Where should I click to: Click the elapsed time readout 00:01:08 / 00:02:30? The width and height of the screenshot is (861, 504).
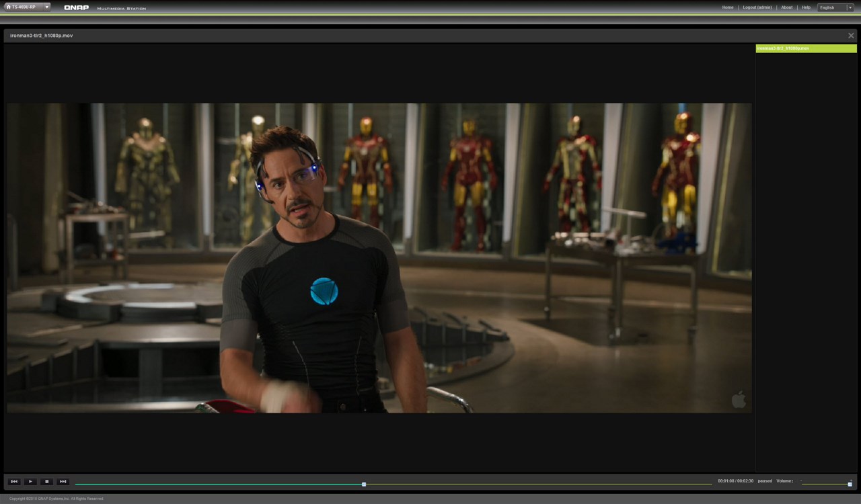735,481
